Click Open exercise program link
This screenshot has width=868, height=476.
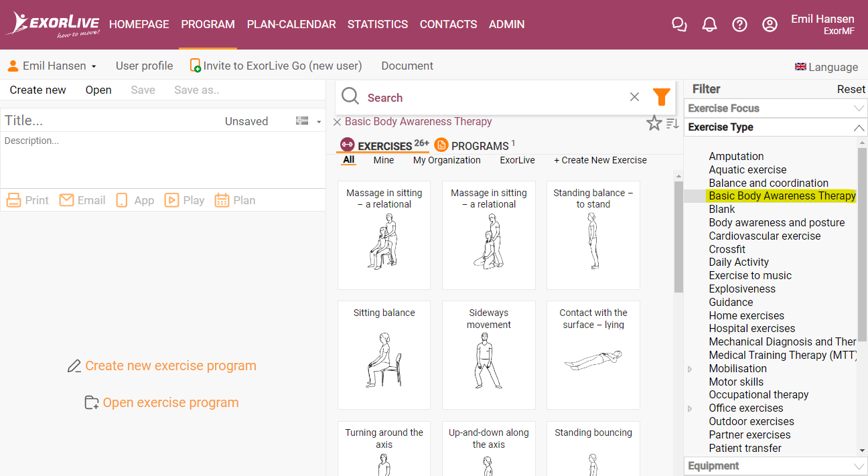pos(162,402)
